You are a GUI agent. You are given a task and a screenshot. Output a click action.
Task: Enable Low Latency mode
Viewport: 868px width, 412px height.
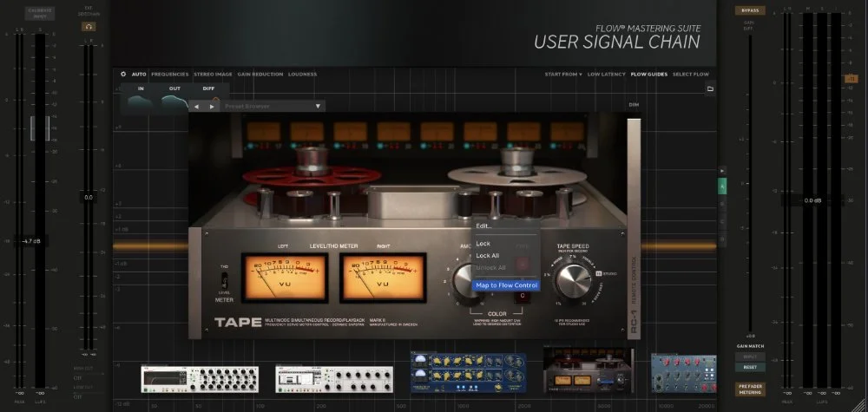(x=606, y=74)
